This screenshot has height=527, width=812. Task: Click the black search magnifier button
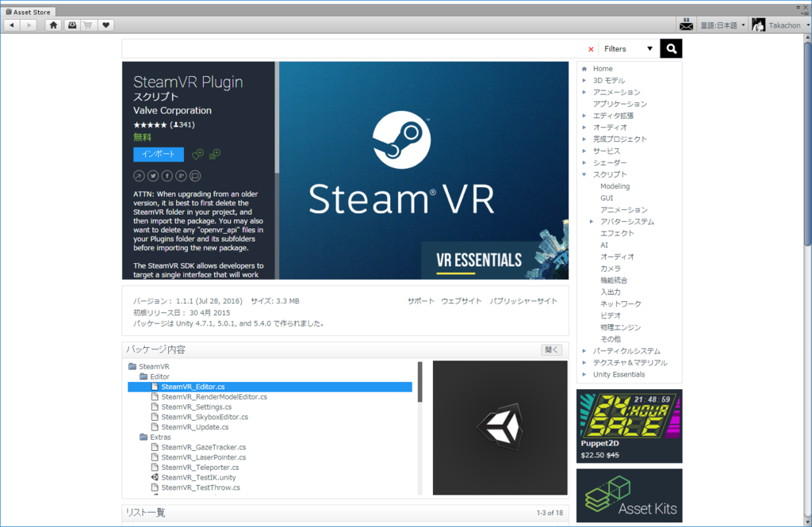pos(671,48)
